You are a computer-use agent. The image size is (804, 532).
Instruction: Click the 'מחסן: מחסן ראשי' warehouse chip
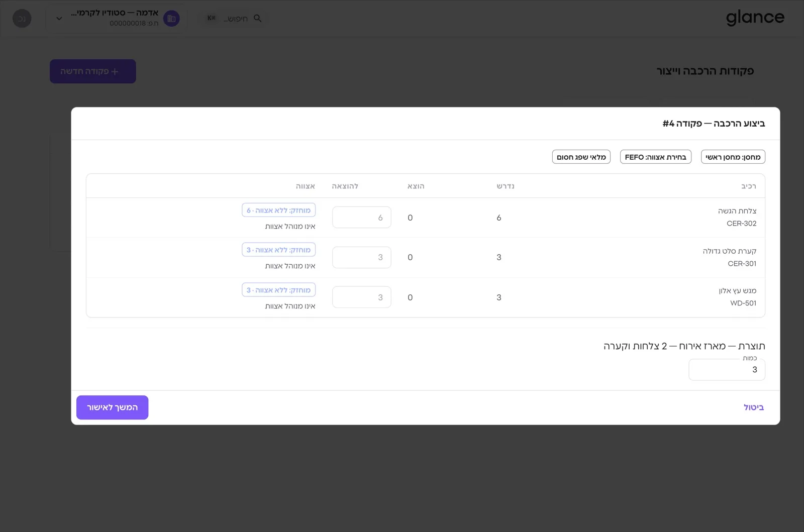(x=733, y=157)
